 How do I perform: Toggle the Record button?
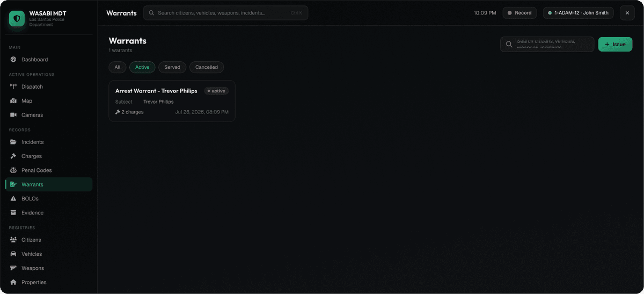pos(519,13)
